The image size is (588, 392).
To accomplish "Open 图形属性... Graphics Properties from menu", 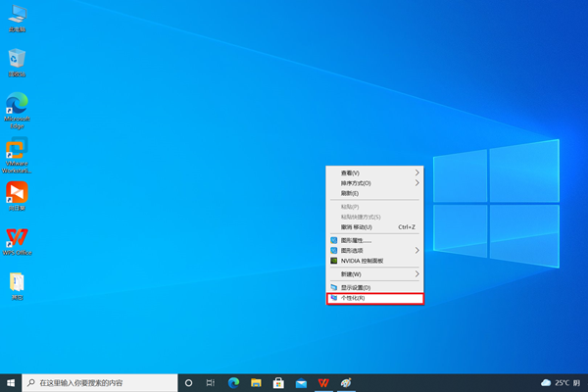I will click(374, 240).
